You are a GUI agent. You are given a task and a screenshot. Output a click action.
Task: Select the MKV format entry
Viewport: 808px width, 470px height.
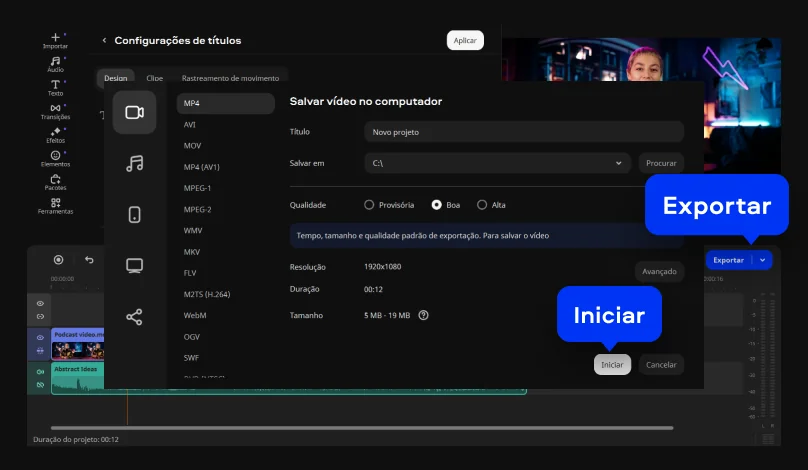[192, 252]
